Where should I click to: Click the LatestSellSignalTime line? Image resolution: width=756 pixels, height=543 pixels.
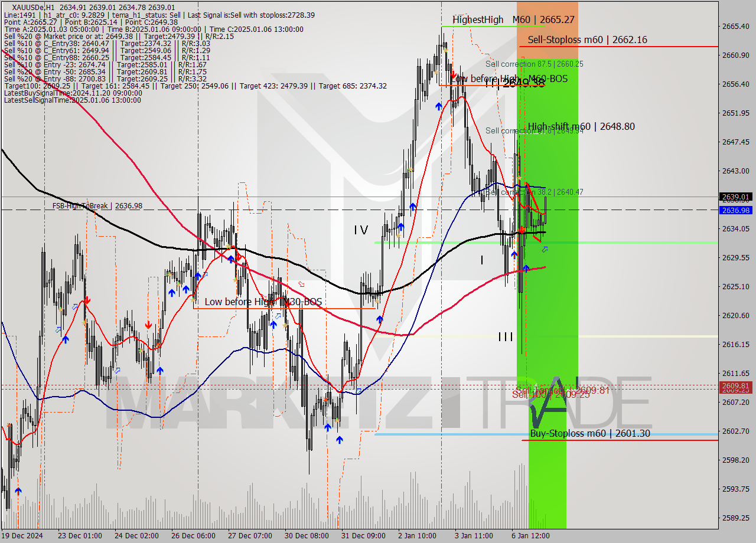[73, 100]
